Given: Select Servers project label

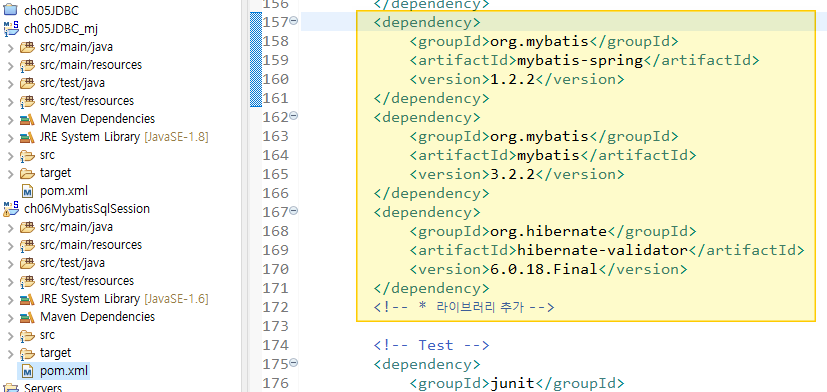Looking at the screenshot, I should pos(43,388).
